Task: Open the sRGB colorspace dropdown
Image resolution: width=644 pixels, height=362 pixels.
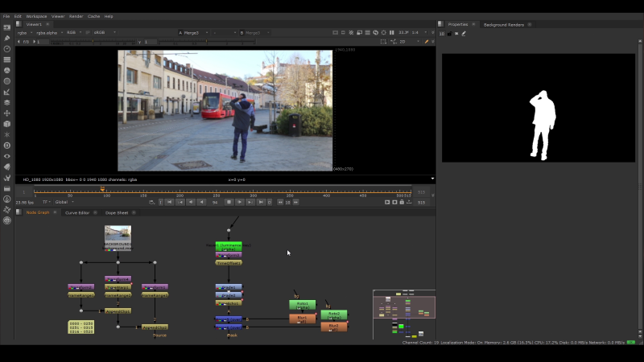Action: click(x=105, y=32)
